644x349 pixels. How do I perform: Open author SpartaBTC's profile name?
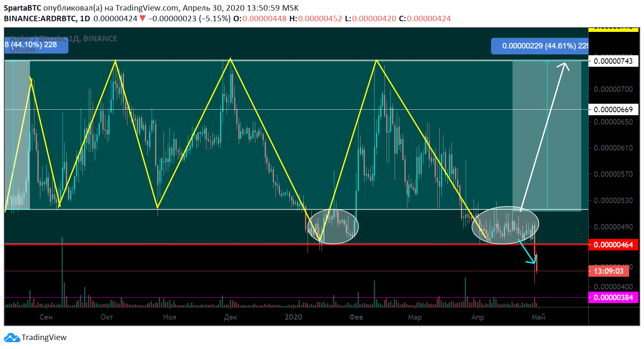point(23,8)
